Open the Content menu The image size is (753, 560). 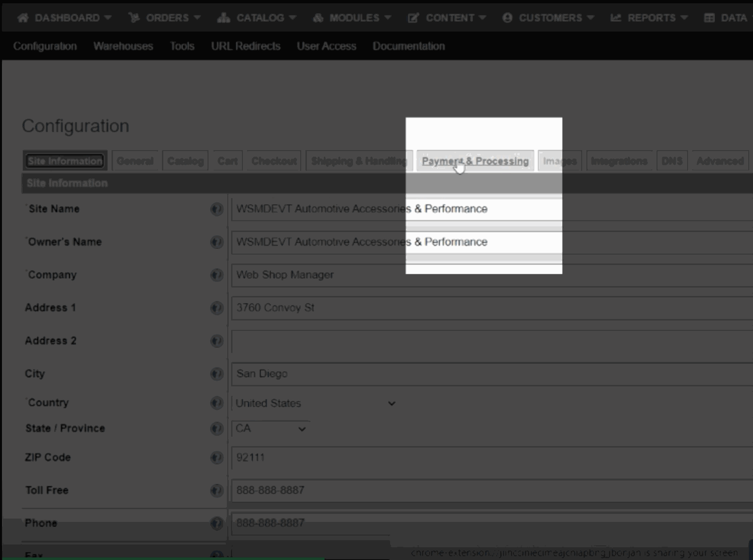[447, 18]
